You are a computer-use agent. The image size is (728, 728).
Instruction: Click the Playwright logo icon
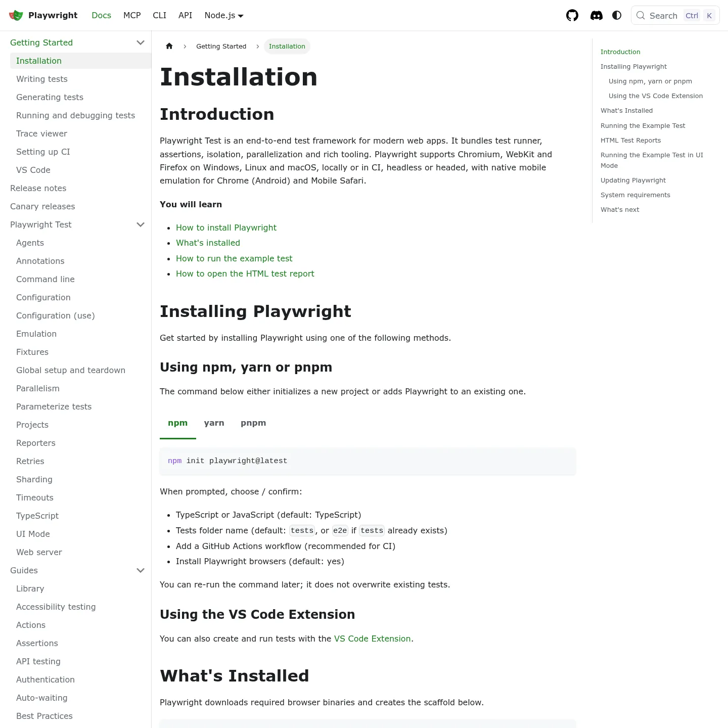[16, 15]
